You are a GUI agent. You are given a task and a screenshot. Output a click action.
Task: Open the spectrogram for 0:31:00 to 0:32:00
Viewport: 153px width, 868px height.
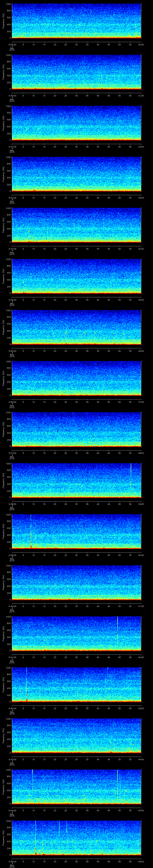tap(76, 123)
